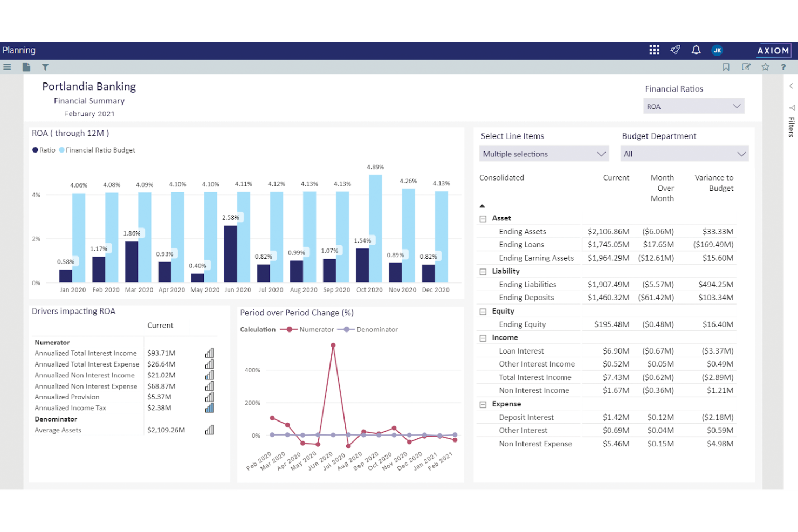Click the Numerator peak point at Jun 2020

tap(333, 346)
